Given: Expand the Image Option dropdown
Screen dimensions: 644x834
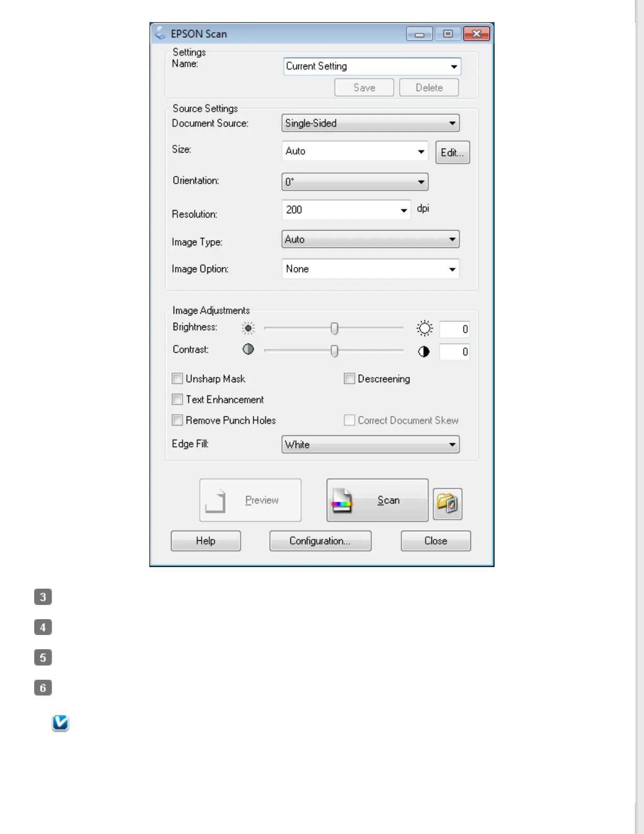Looking at the screenshot, I should click(x=370, y=269).
